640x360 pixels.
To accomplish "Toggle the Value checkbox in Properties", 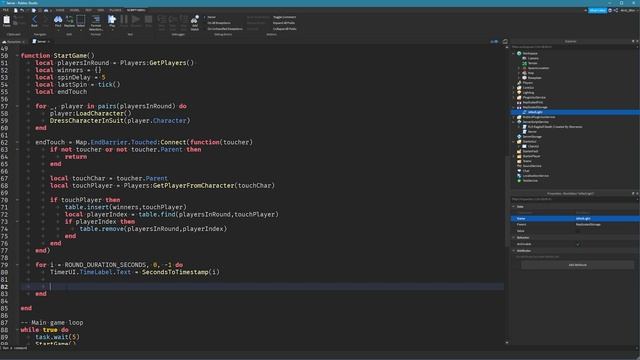I will [578, 231].
